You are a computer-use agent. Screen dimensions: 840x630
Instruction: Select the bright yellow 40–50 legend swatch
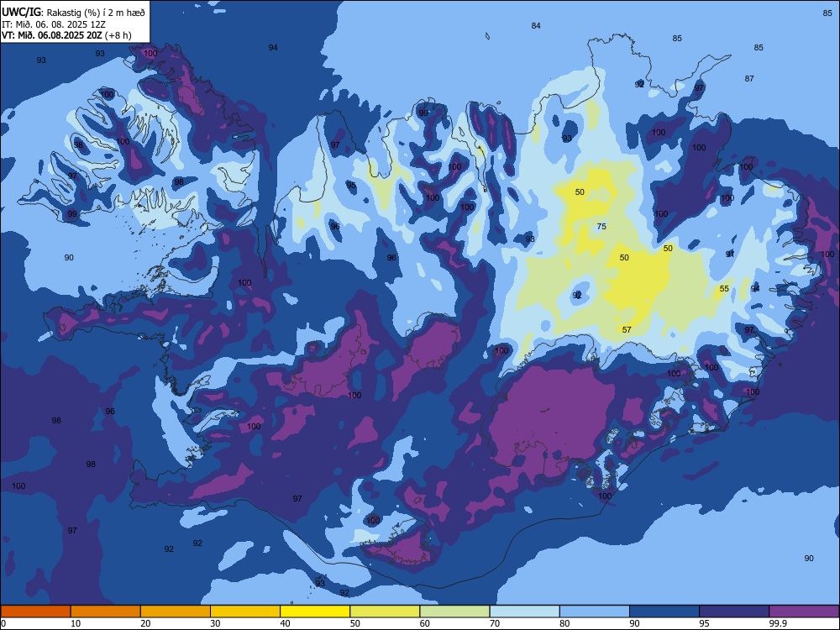click(x=315, y=612)
